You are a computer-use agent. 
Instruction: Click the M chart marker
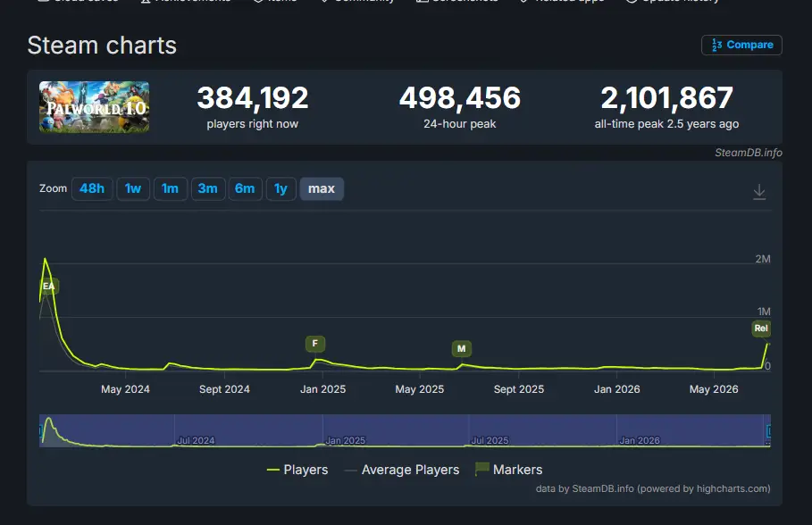click(462, 349)
